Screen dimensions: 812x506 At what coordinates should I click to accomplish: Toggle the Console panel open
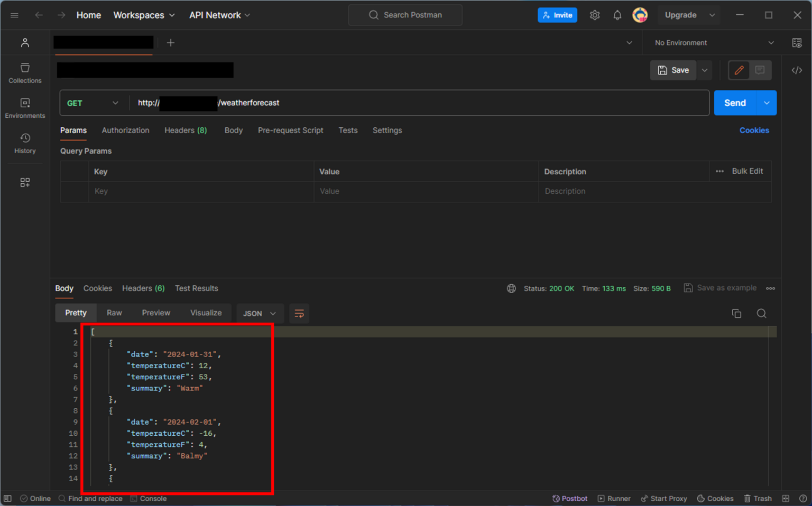(149, 498)
